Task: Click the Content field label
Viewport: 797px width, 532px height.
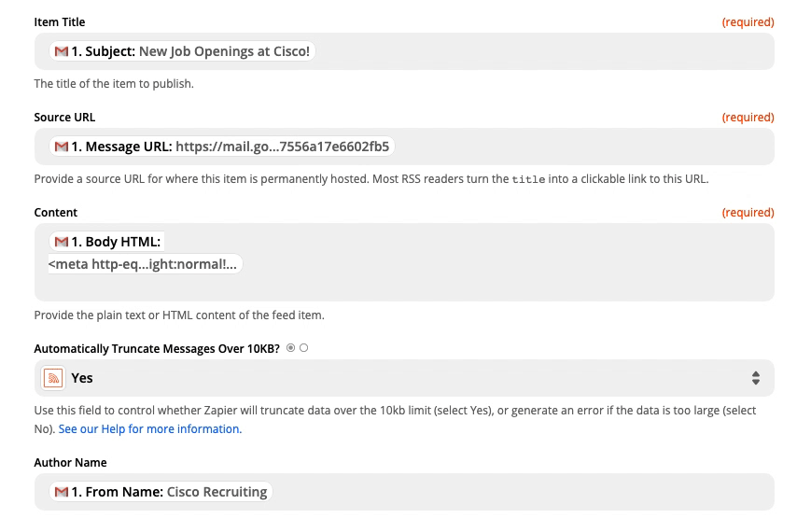Action: pyautogui.click(x=55, y=213)
